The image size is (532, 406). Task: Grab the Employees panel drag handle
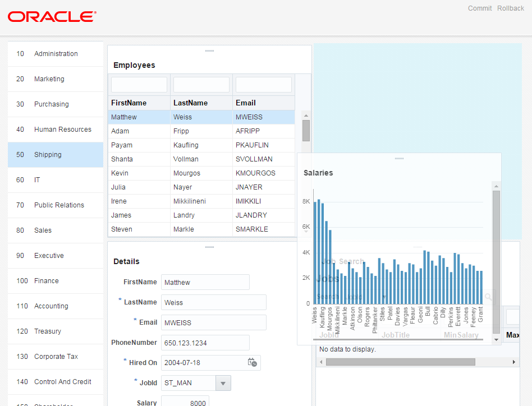click(209, 51)
